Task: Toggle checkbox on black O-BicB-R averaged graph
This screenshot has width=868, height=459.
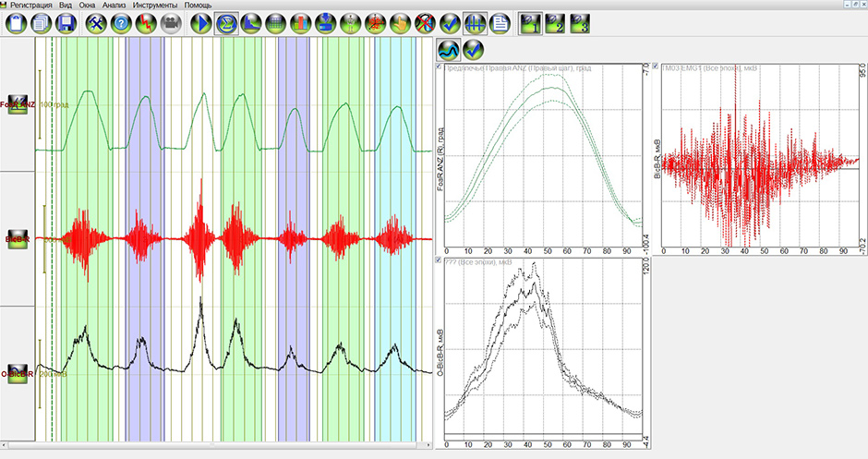Action: pos(438,262)
